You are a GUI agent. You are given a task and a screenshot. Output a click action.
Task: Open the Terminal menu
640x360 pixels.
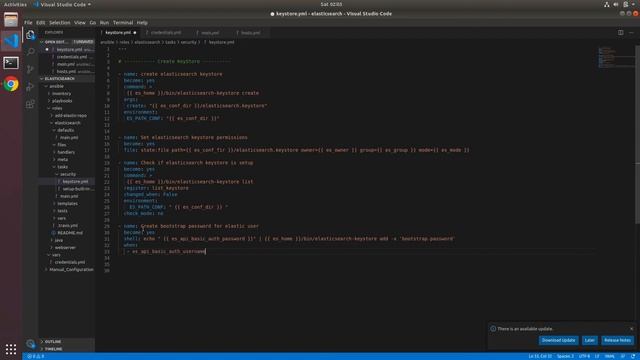tap(123, 23)
